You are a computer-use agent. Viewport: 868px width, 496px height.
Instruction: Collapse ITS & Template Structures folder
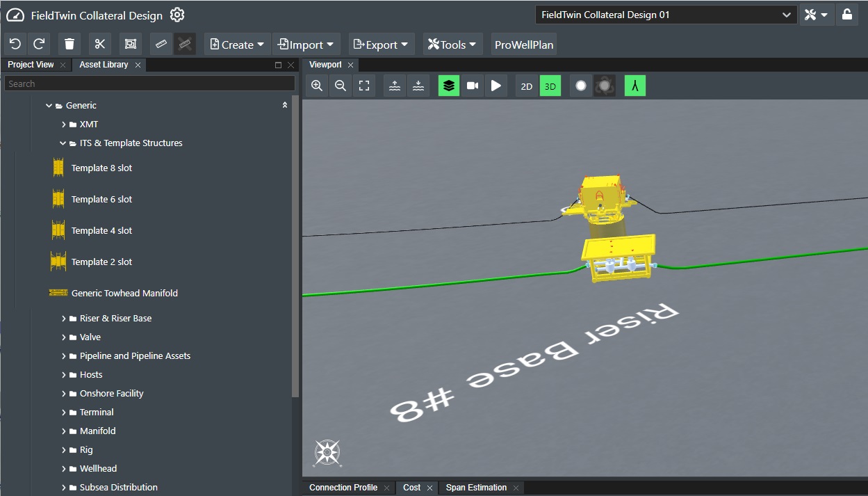pyautogui.click(x=63, y=143)
